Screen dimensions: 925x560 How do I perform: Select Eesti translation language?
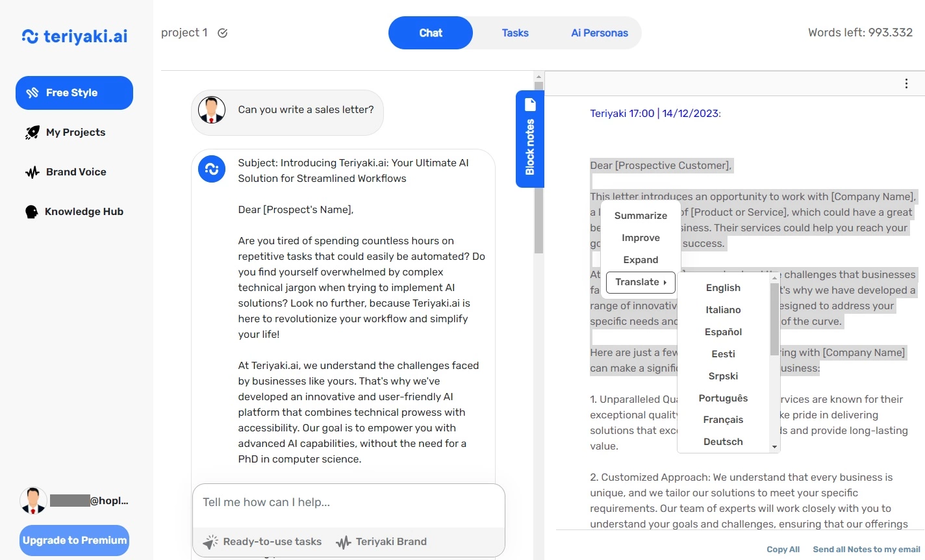click(x=723, y=354)
